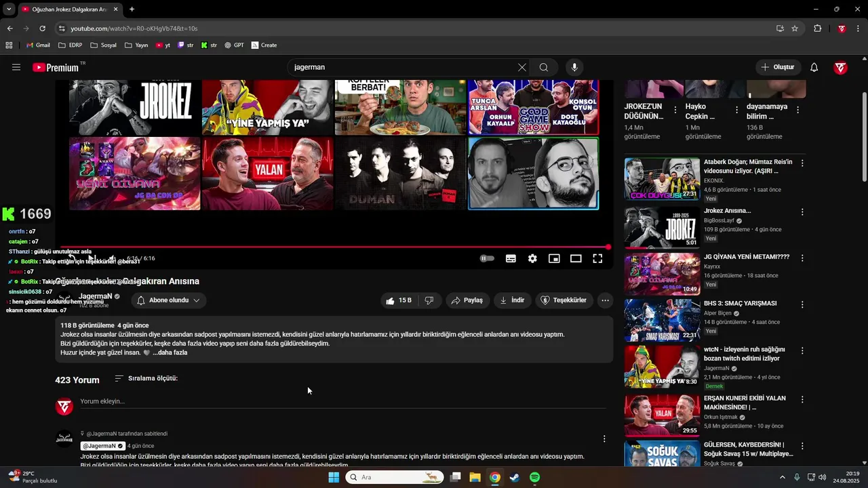
Task: Download the video with İndir
Action: [x=512, y=300]
